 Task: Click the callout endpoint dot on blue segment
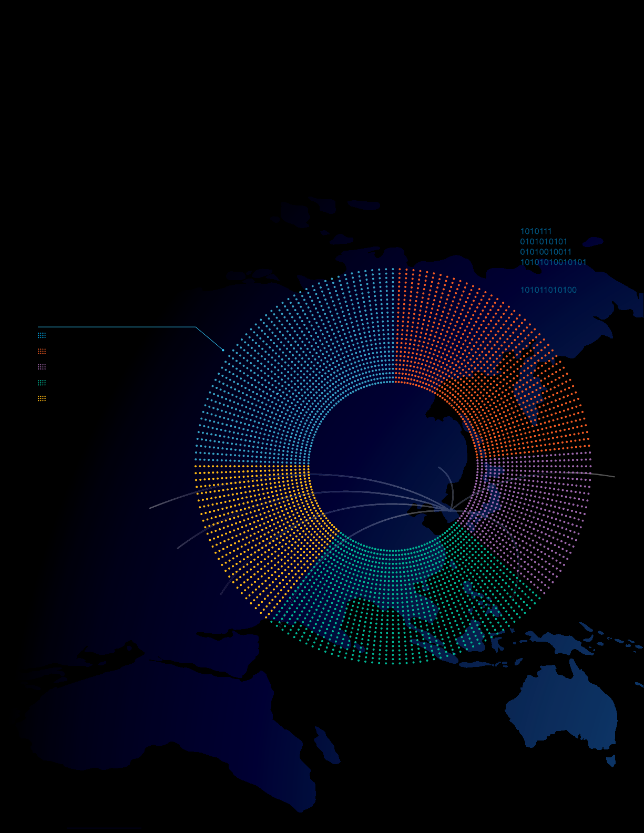(223, 350)
